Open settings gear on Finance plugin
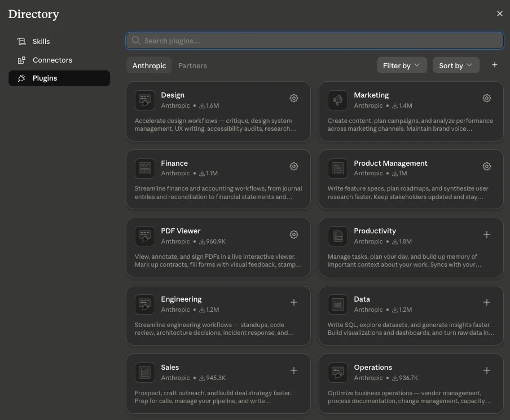The height and width of the screenshot is (420, 510). coord(294,166)
